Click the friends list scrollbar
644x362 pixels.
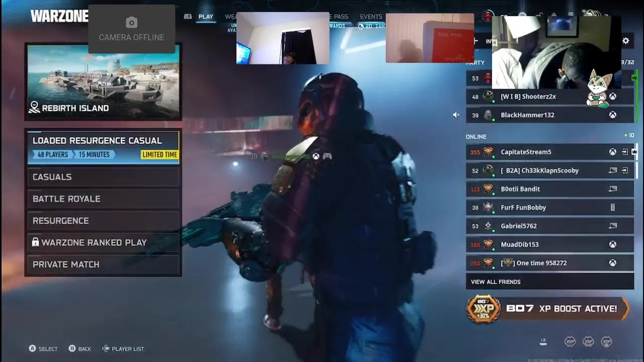pos(637,160)
